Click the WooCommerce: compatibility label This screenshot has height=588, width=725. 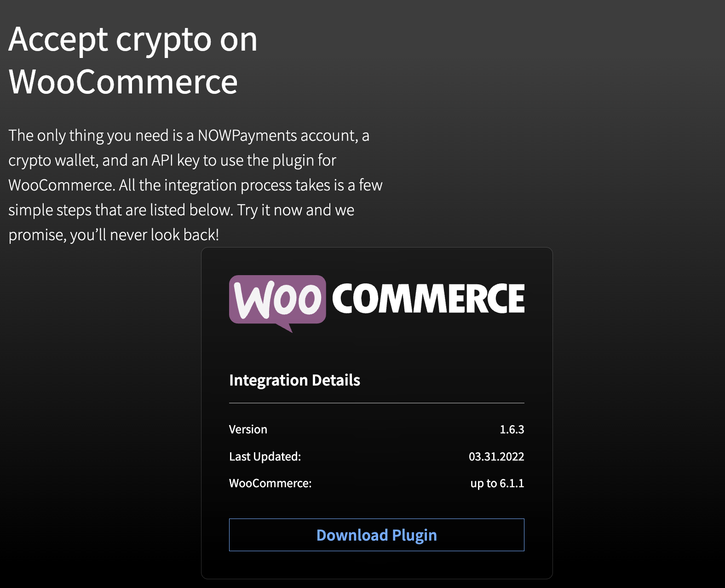pyautogui.click(x=270, y=483)
